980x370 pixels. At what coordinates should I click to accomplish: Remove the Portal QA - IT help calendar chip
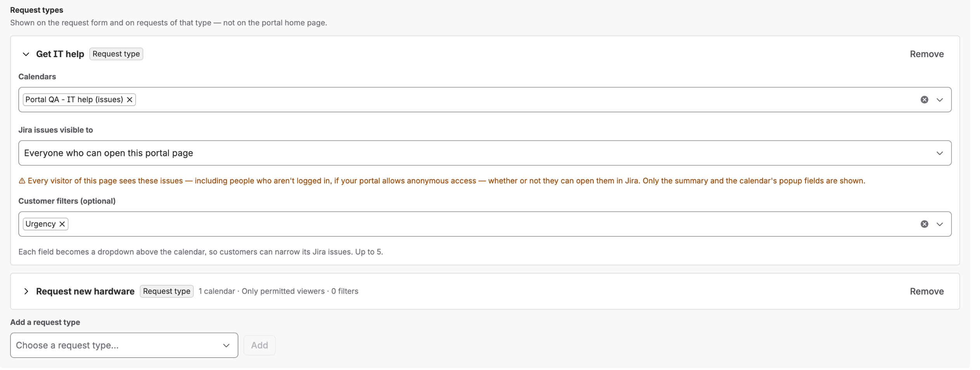(x=130, y=100)
